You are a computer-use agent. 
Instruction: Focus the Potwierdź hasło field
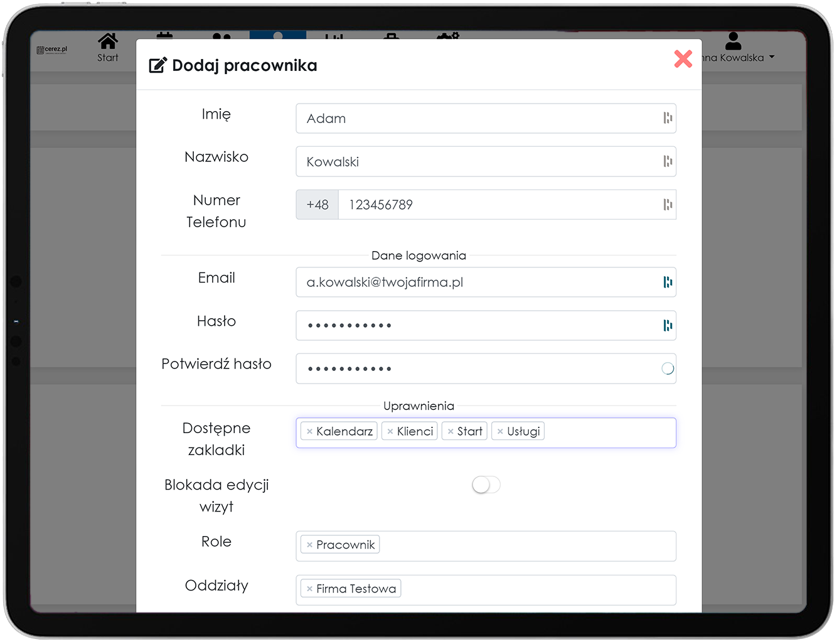click(x=477, y=369)
